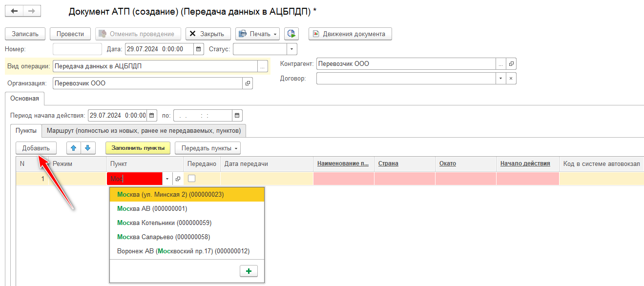This screenshot has width=644, height=286.
Task: Open Контрагент record with open icon
Action: point(511,64)
